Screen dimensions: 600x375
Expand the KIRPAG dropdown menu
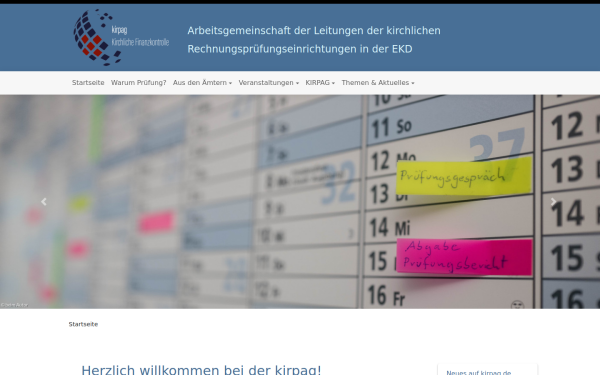tap(320, 83)
